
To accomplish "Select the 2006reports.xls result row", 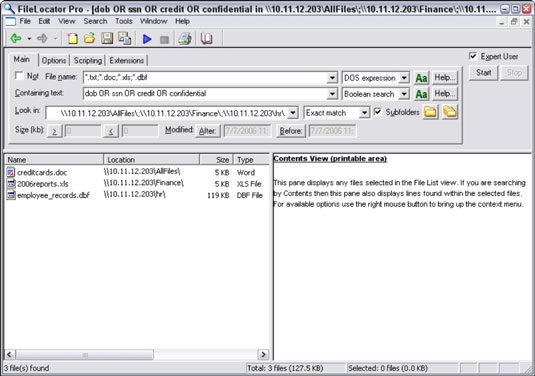I will (137, 184).
